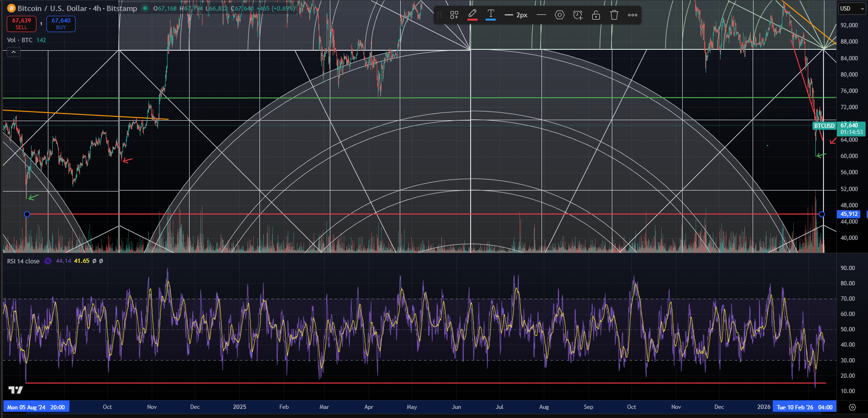Delete drawing with the trash icon
The width and height of the screenshot is (868, 418).
(x=614, y=15)
